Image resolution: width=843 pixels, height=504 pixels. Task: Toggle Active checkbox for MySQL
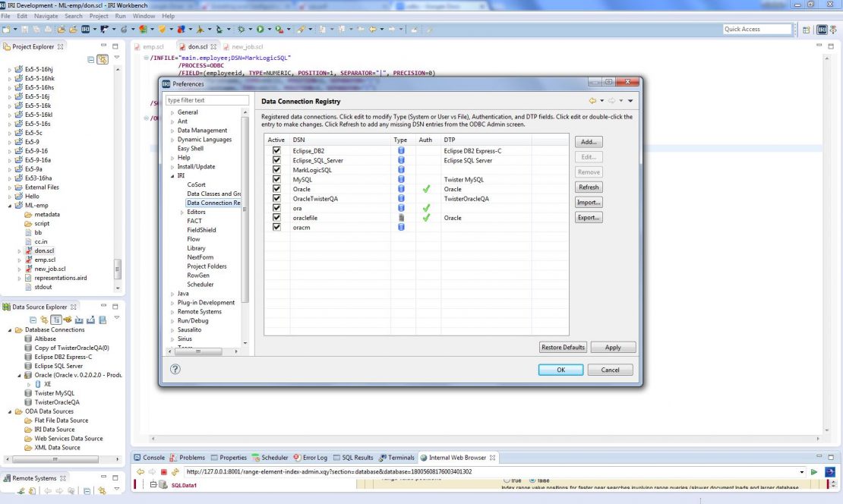click(276, 179)
